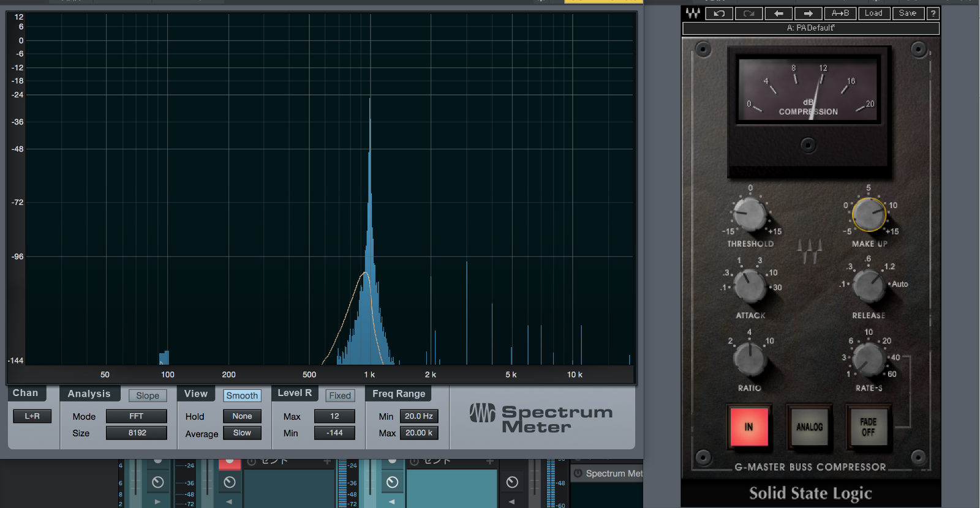This screenshot has height=508, width=980.
Task: Open the Hold dropdown set to None
Action: coord(242,416)
